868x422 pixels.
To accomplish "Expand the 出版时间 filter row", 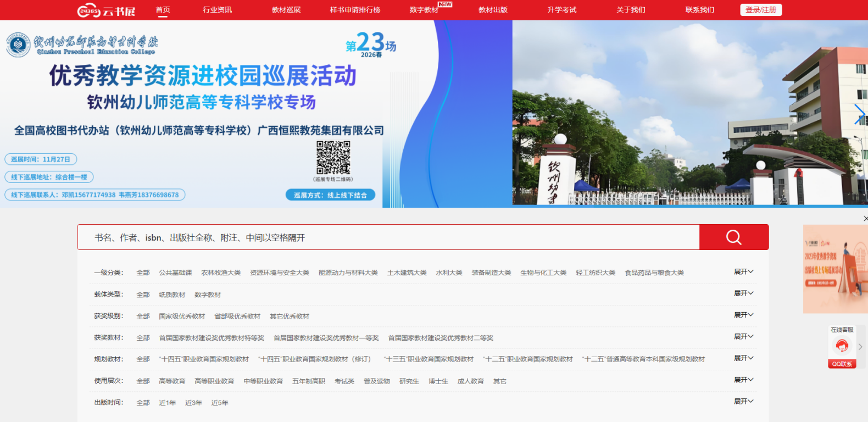I will pos(743,402).
